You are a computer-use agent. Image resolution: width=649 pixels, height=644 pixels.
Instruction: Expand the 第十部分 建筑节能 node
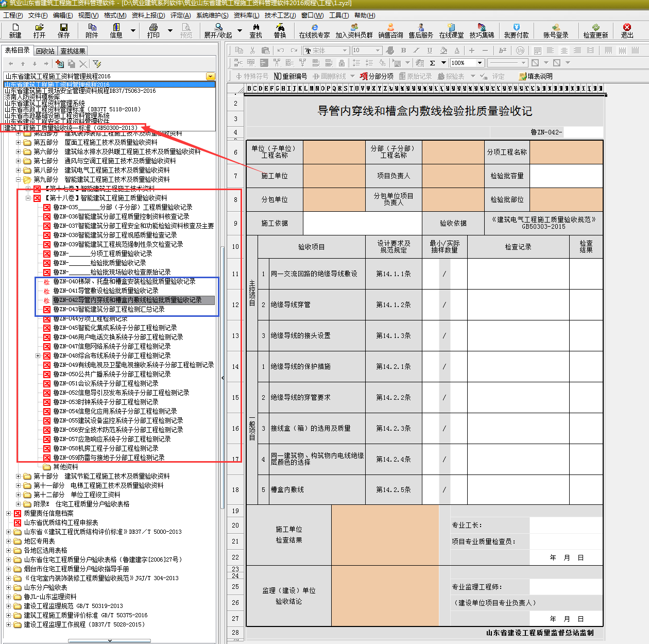point(19,476)
